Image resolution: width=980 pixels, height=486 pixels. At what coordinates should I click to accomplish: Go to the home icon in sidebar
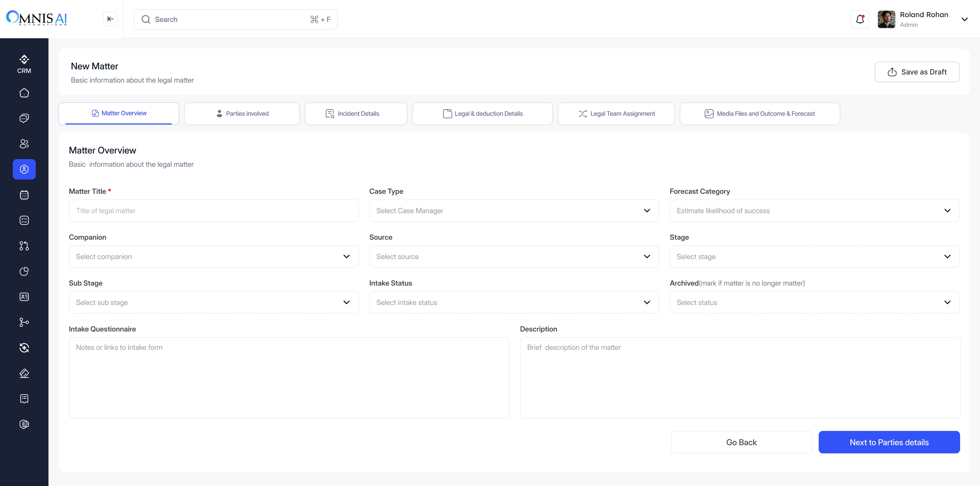(x=24, y=93)
